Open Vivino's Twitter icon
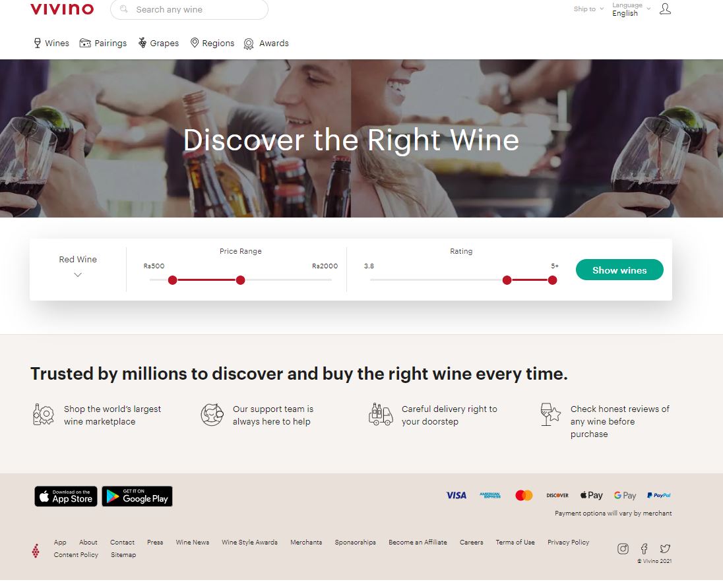 point(666,548)
